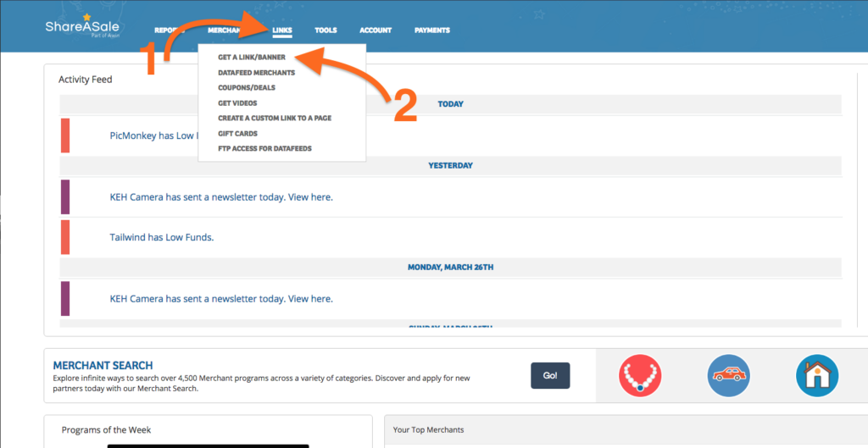Click the Programs of the Week title
The height and width of the screenshot is (448, 868).
(x=106, y=429)
